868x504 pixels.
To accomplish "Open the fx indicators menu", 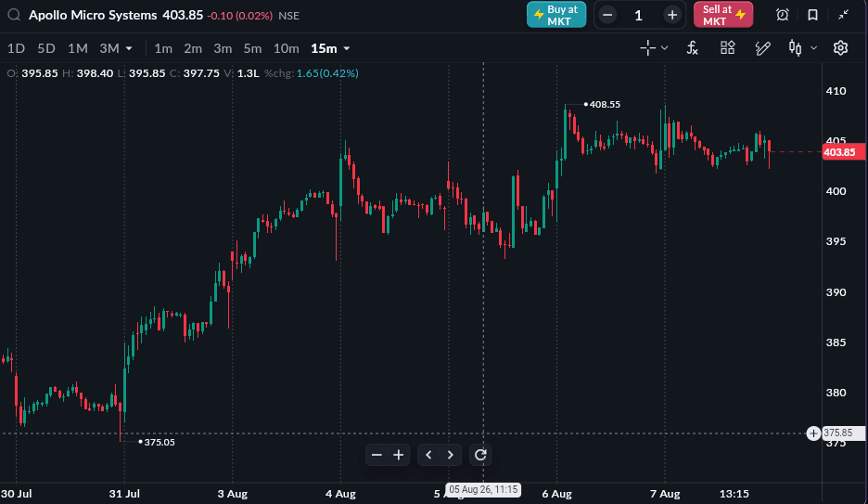I will (692, 48).
